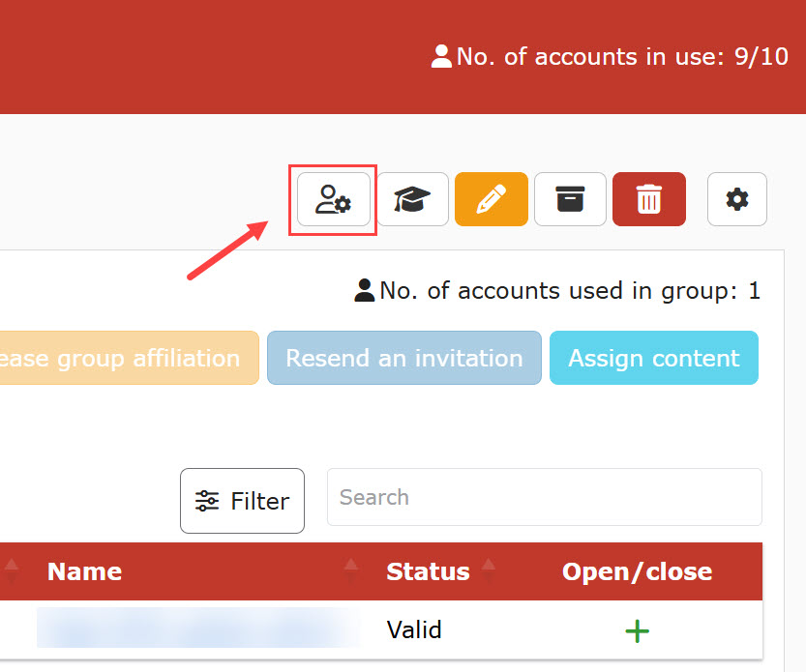Click the Valid status cell in the row
This screenshot has height=672, width=806.
point(414,630)
